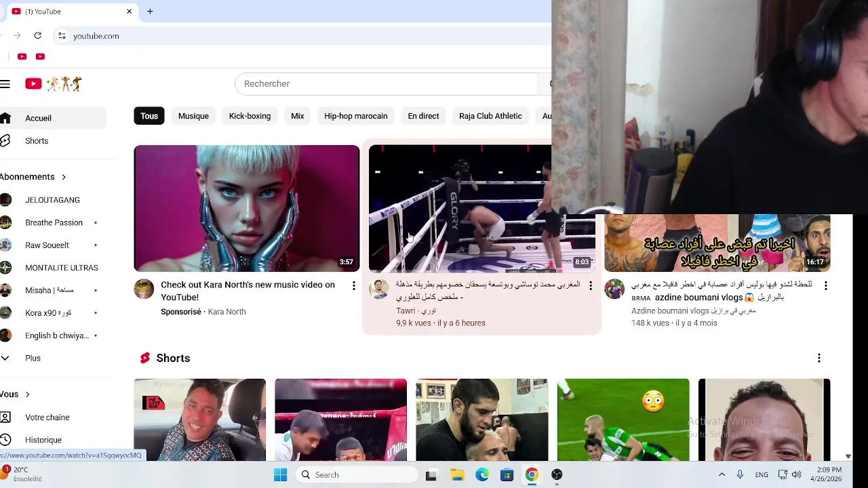
Task: Open the Kara North video thumbnail
Action: point(247,209)
